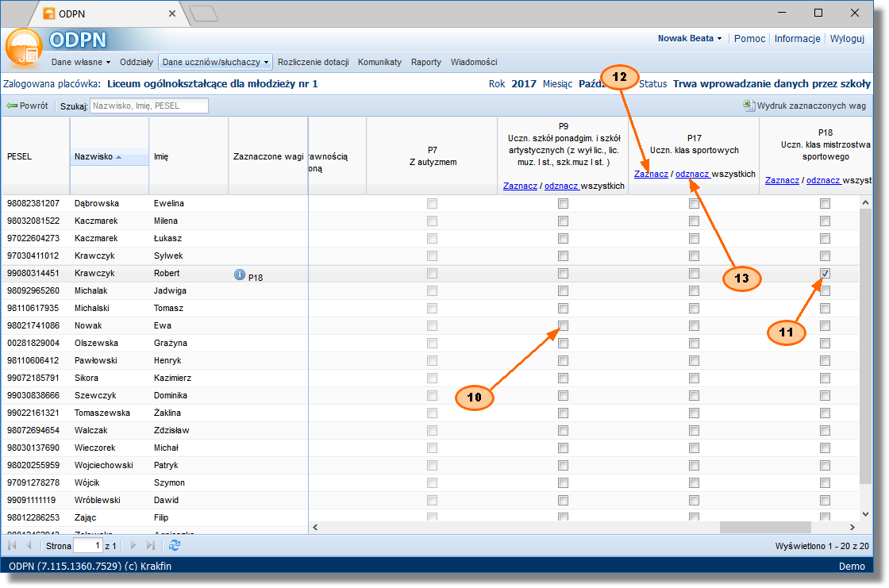Select surname Wojciechowski cell
Screen dimensions: 889x588
(x=104, y=466)
